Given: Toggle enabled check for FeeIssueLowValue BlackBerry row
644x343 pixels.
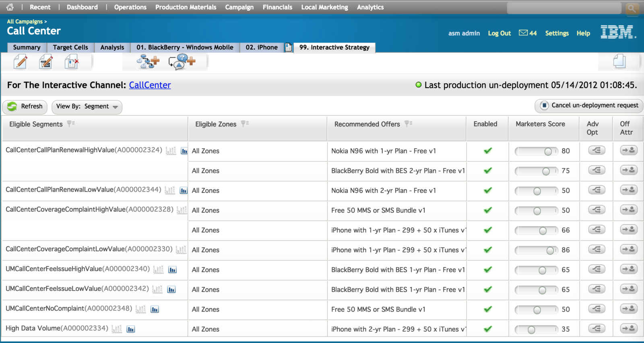Looking at the screenshot, I should 488,289.
